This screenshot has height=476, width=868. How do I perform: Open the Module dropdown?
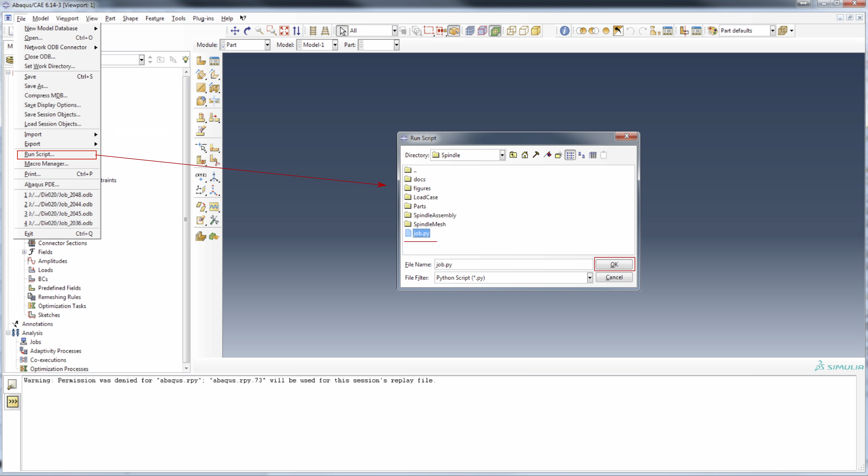(x=267, y=45)
